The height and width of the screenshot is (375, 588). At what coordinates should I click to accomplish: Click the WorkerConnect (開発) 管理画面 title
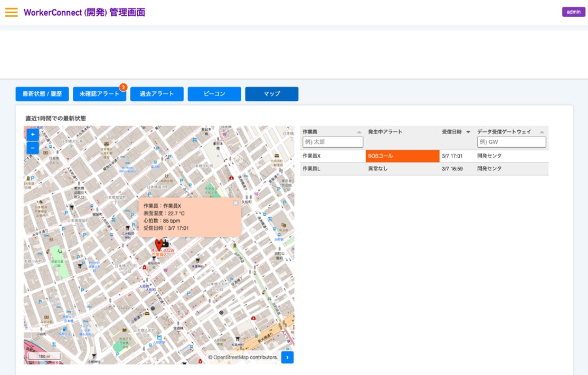coord(84,12)
